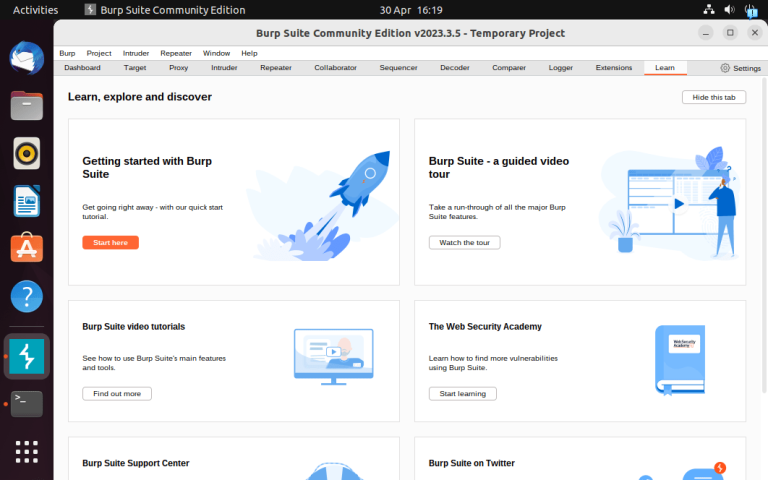Screen dimensions: 768x480
Task: Click the Burp Suite guided video tour heading
Action: [x=499, y=168]
